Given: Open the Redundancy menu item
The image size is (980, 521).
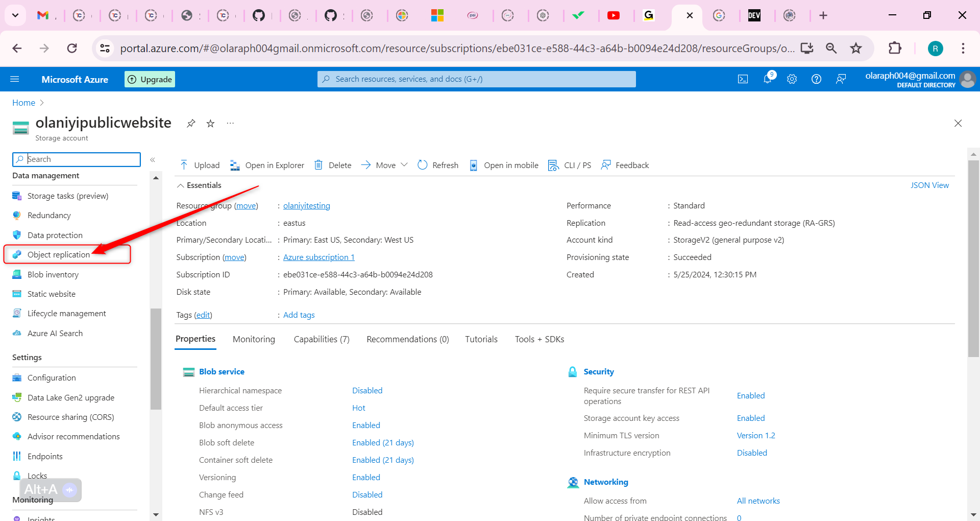Looking at the screenshot, I should (49, 216).
